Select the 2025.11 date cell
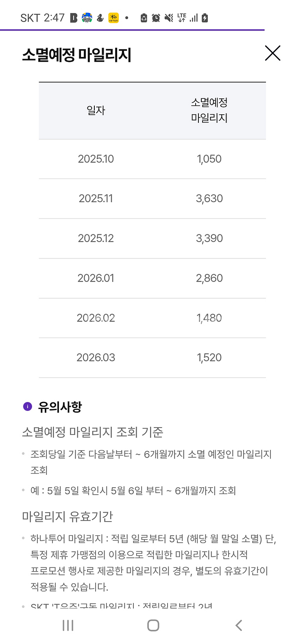This screenshot has width=305, height=644. (x=96, y=199)
